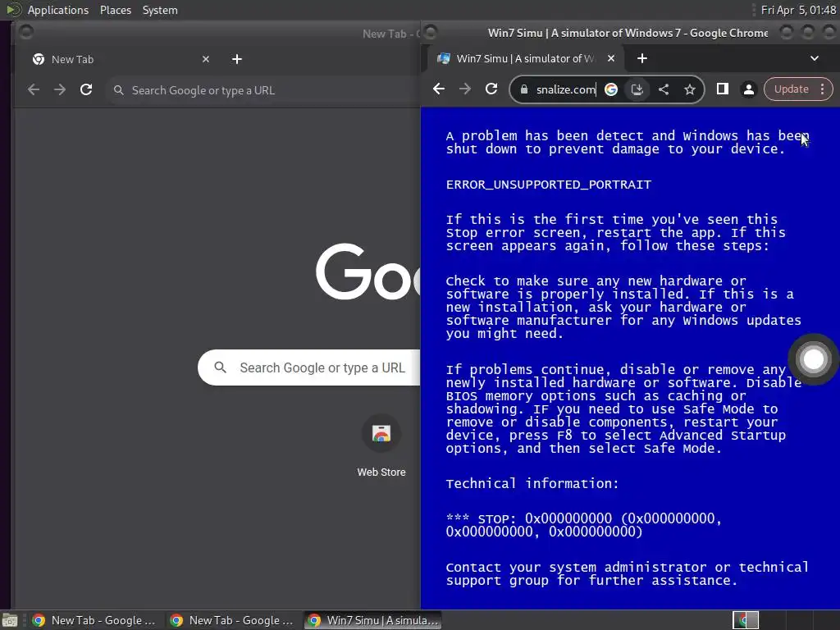Go forward in the New Tab window
This screenshot has width=840, height=630.
coord(59,90)
